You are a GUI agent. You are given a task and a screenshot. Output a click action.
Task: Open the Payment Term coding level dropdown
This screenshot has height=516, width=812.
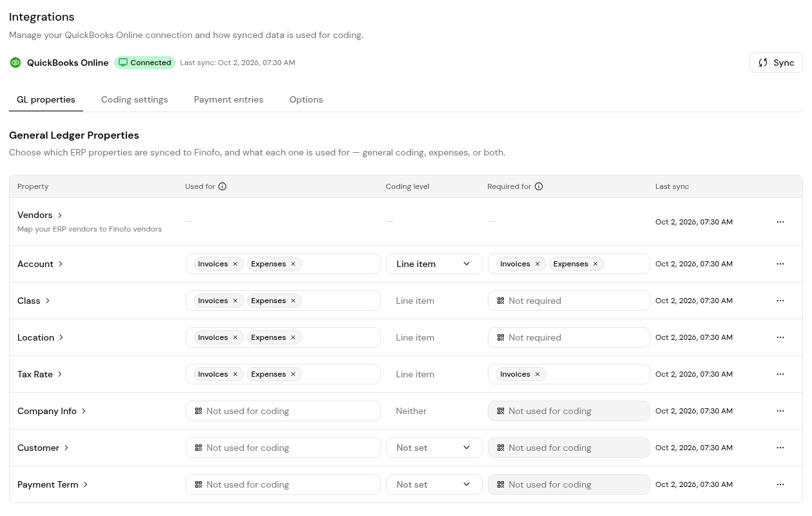[434, 484]
